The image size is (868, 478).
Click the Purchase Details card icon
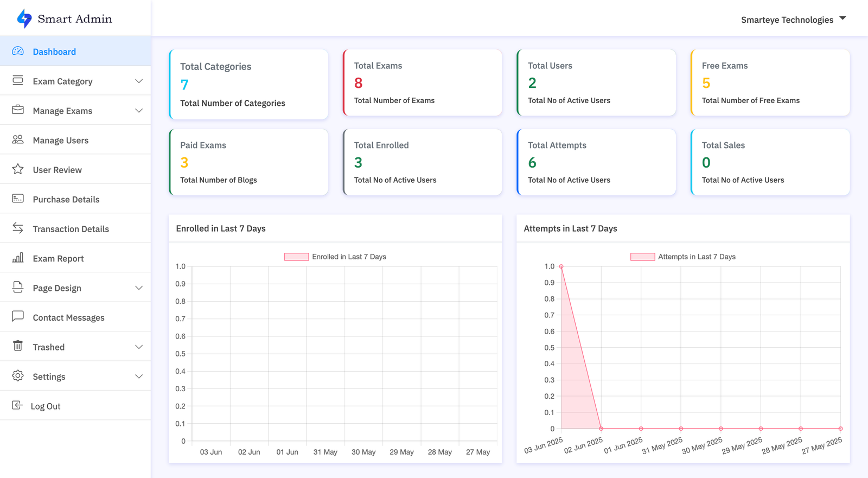pyautogui.click(x=18, y=199)
